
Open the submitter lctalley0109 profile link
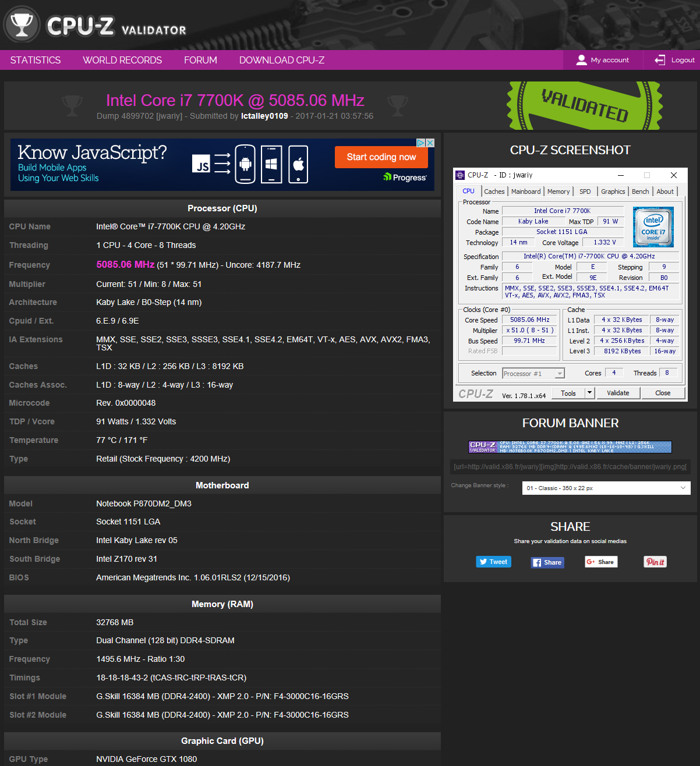(264, 116)
